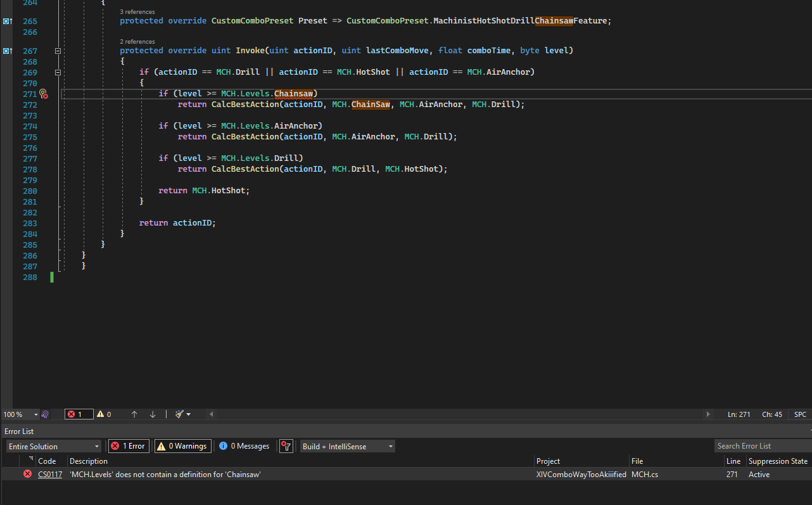812x505 pixels.
Task: Click the margin glyph beside line 265
Action: coord(5,21)
